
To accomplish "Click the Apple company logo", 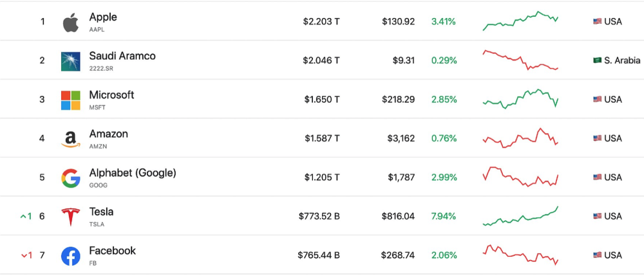I will point(71,22).
